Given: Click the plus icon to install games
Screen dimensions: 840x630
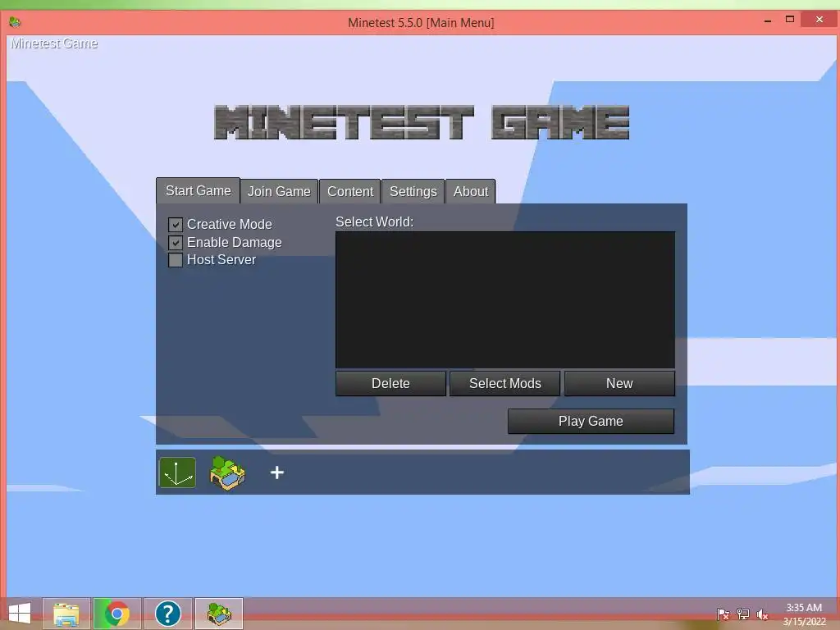Looking at the screenshot, I should tap(277, 472).
